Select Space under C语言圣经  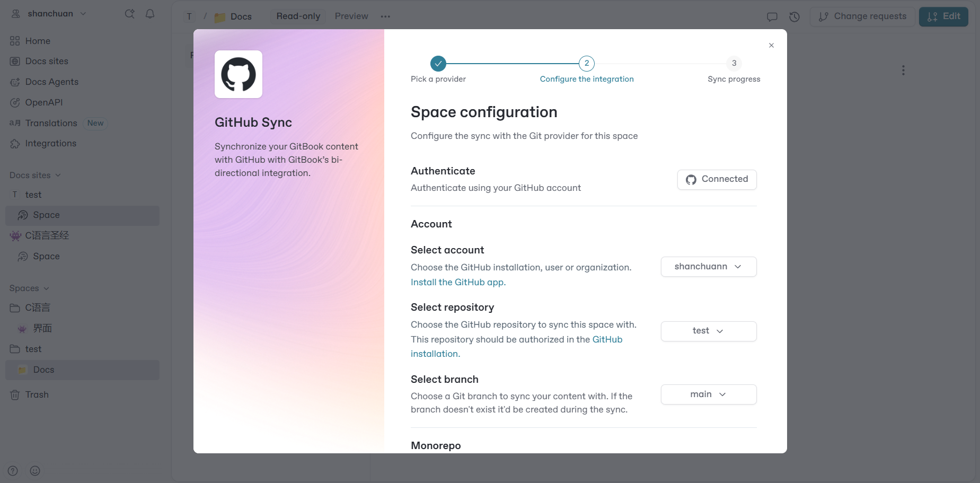[82, 257]
